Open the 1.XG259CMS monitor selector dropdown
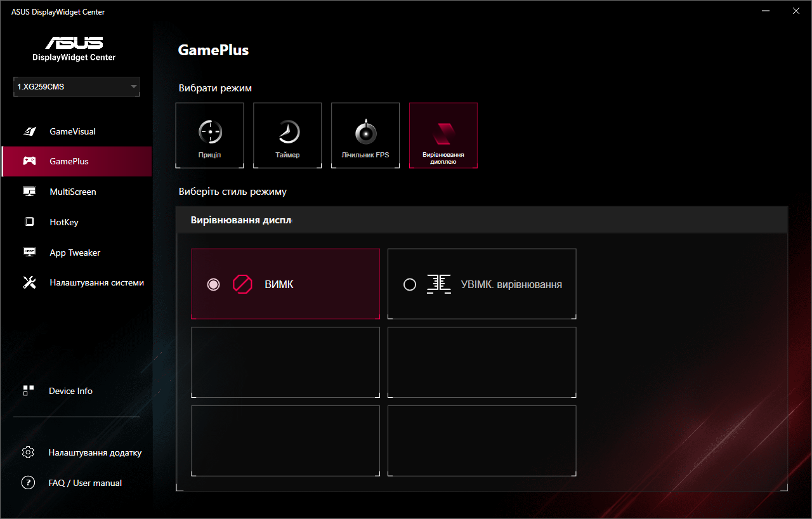The width and height of the screenshot is (812, 519). coord(76,87)
